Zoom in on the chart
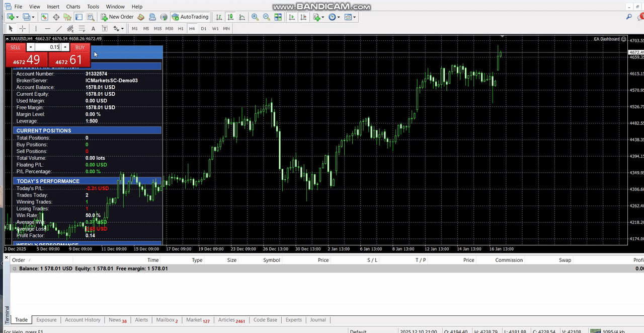This screenshot has width=644, height=333. coord(254,17)
